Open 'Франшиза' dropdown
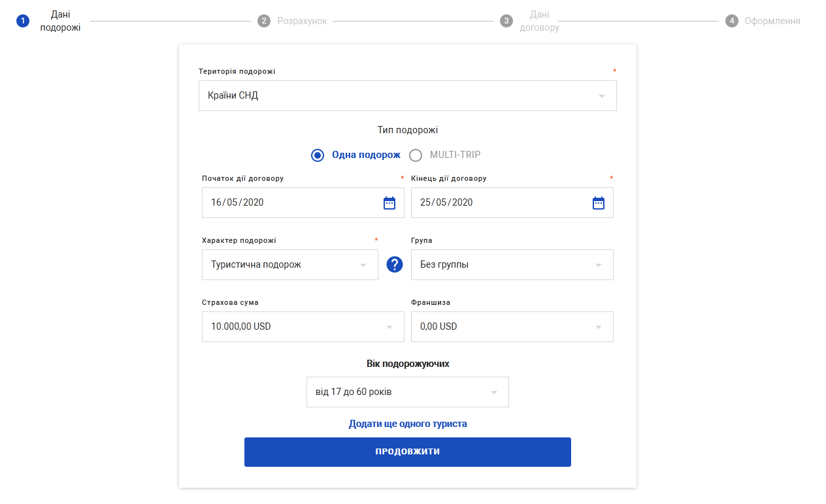This screenshot has height=504, width=826. coord(512,326)
